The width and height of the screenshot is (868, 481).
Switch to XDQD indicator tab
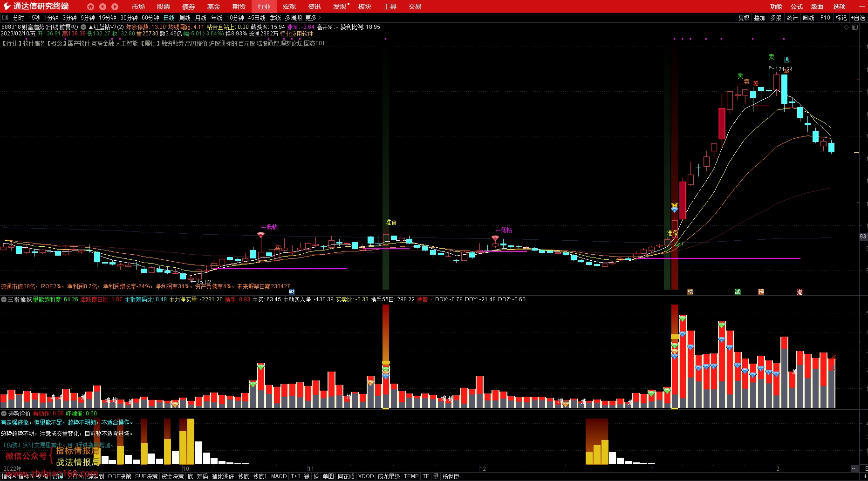(366, 476)
